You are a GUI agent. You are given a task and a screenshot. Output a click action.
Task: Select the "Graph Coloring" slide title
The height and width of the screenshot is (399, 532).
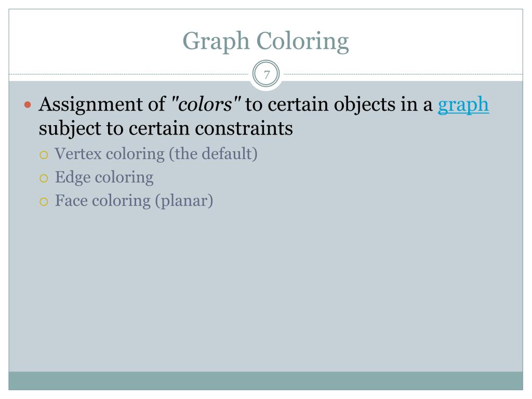265,42
